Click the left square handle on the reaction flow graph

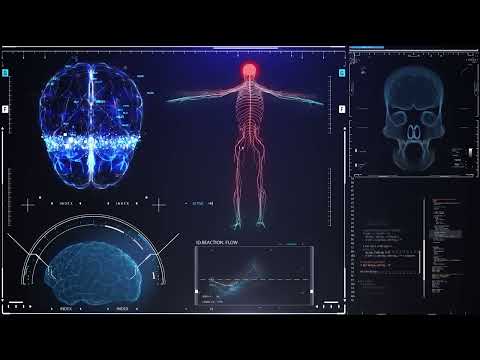196,291
